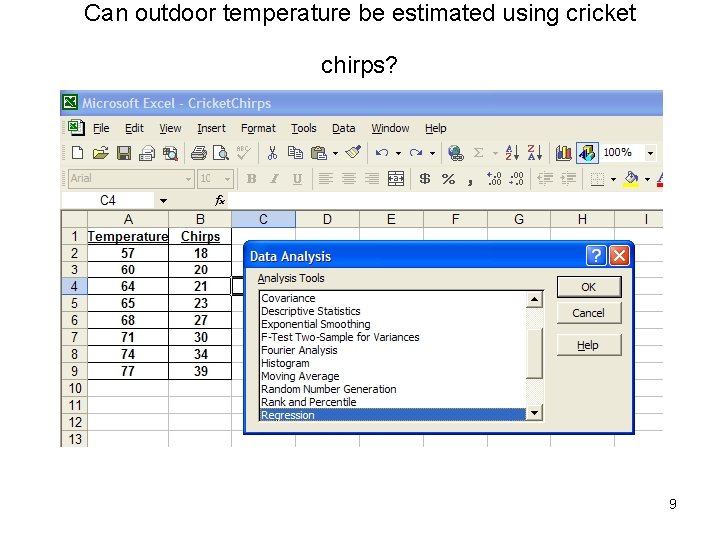This screenshot has height=540, width=720.
Task: Select row 10 header
Action: click(x=74, y=388)
